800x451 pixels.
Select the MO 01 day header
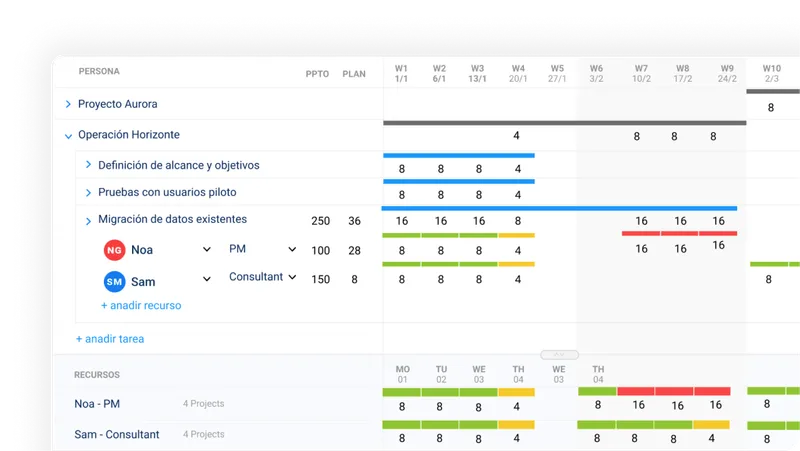tap(403, 374)
